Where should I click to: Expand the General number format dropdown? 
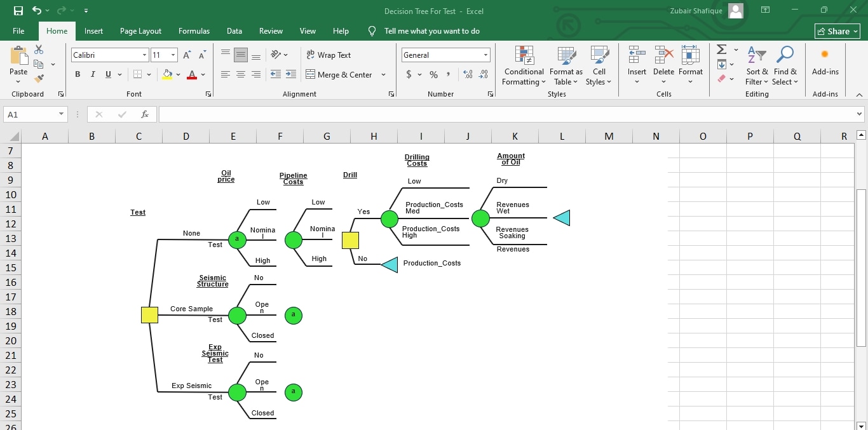point(485,55)
